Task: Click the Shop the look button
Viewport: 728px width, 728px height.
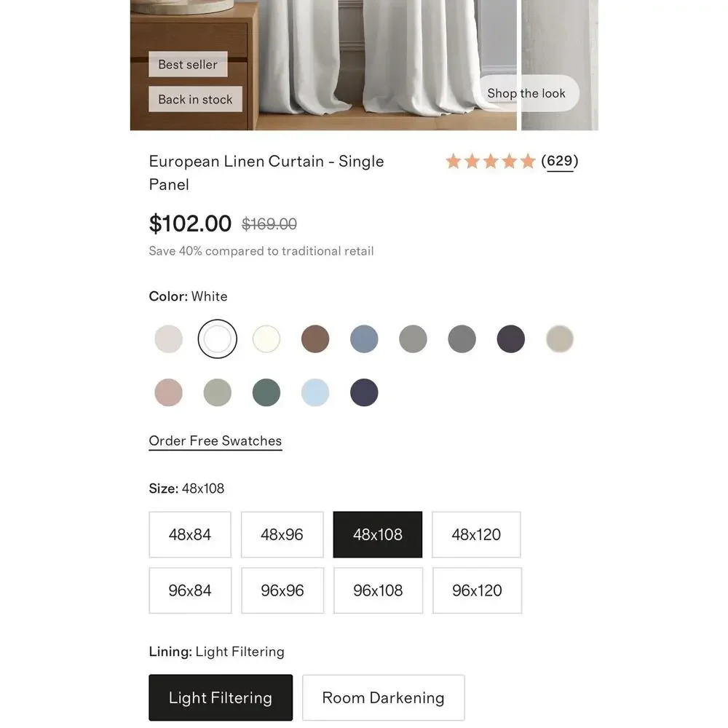Action: tap(526, 93)
